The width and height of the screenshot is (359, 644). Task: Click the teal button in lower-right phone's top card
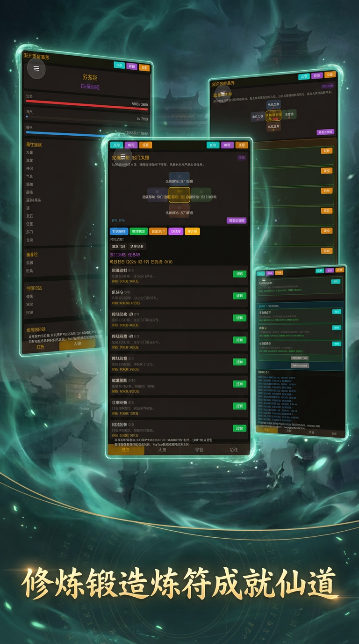coord(336,281)
